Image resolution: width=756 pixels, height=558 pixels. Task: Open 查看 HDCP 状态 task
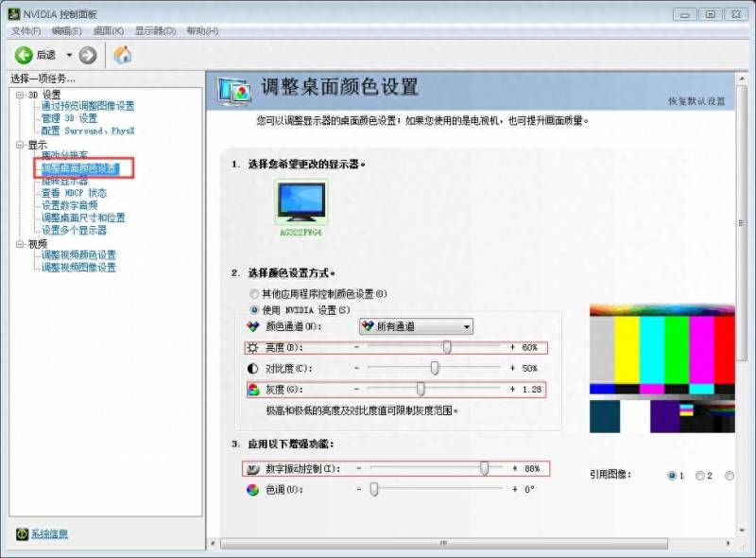[74, 193]
